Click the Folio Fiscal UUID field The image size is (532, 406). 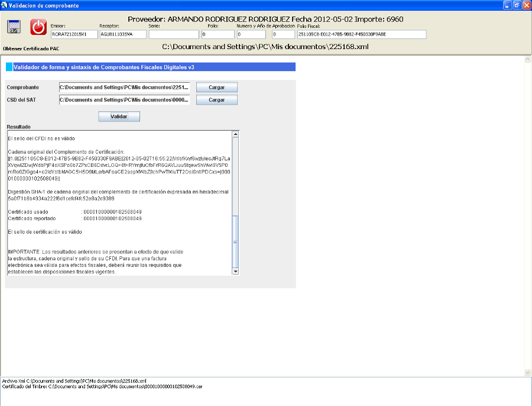361,34
